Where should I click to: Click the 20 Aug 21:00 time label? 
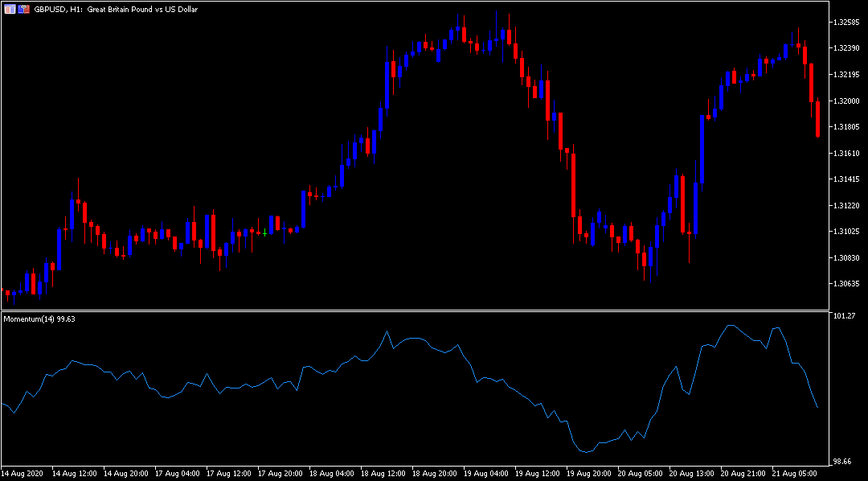(743, 474)
